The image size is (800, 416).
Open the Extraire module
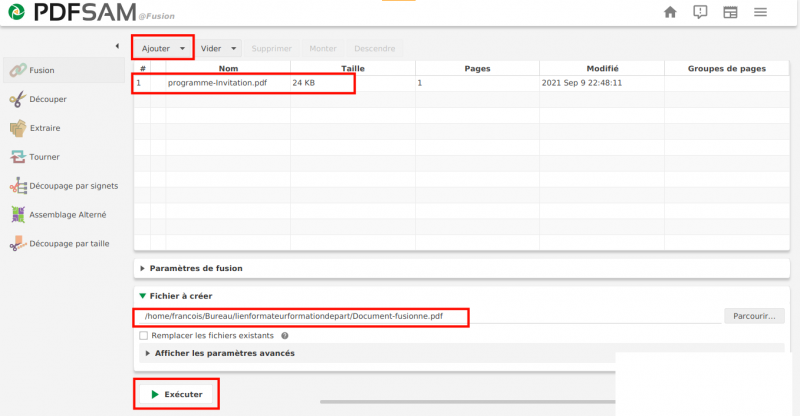pyautogui.click(x=18, y=128)
